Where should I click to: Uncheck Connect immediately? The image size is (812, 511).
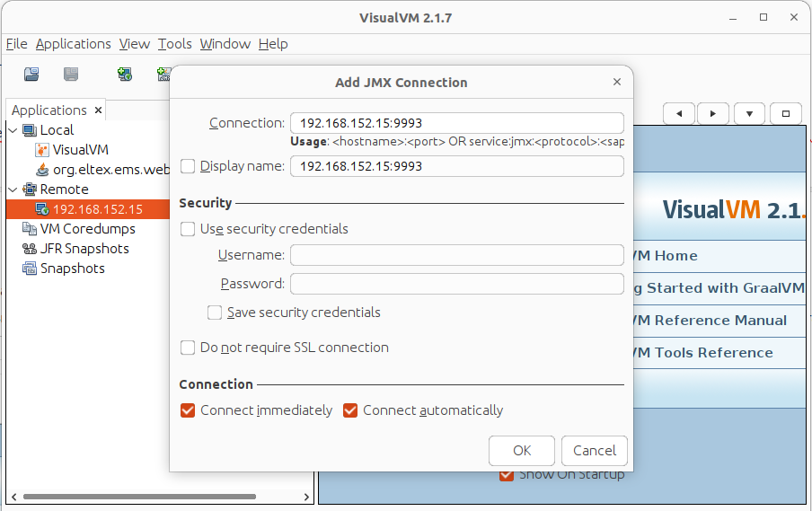click(x=188, y=410)
